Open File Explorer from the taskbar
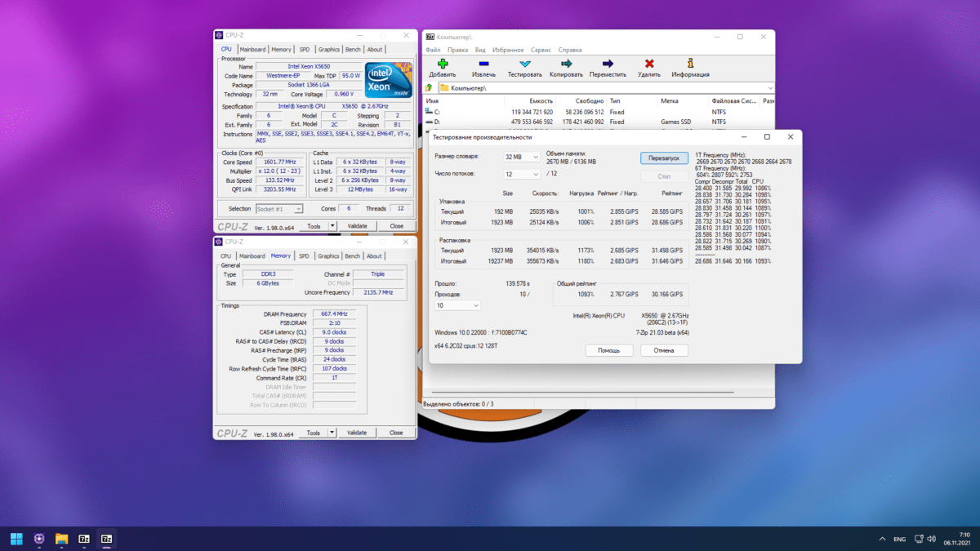 61,539
